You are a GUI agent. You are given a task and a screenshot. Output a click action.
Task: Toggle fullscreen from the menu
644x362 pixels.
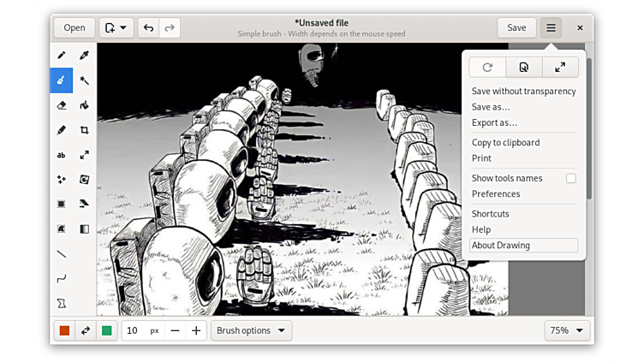560,67
